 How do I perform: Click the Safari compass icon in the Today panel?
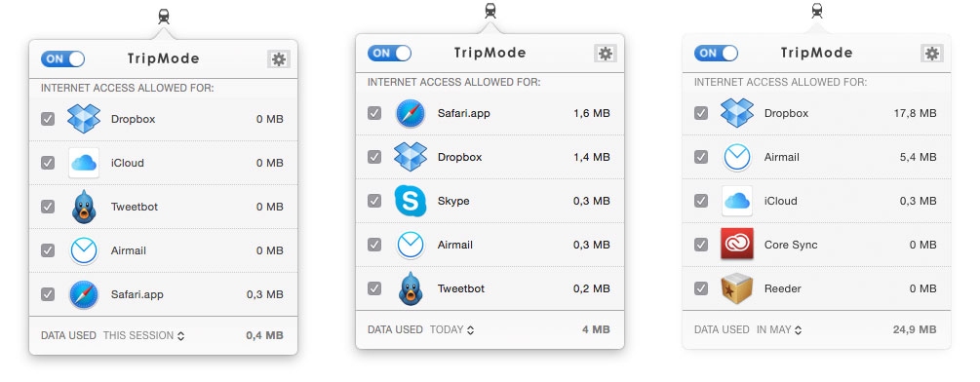(x=411, y=114)
